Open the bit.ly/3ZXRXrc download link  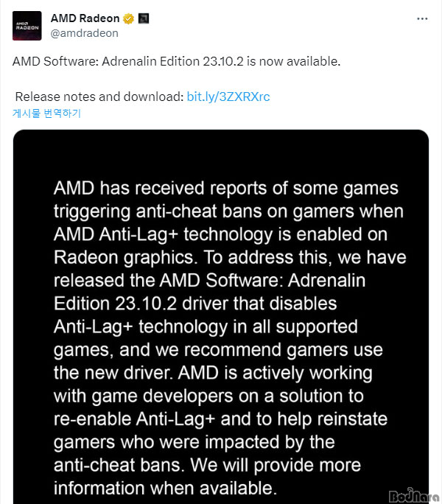pos(228,97)
